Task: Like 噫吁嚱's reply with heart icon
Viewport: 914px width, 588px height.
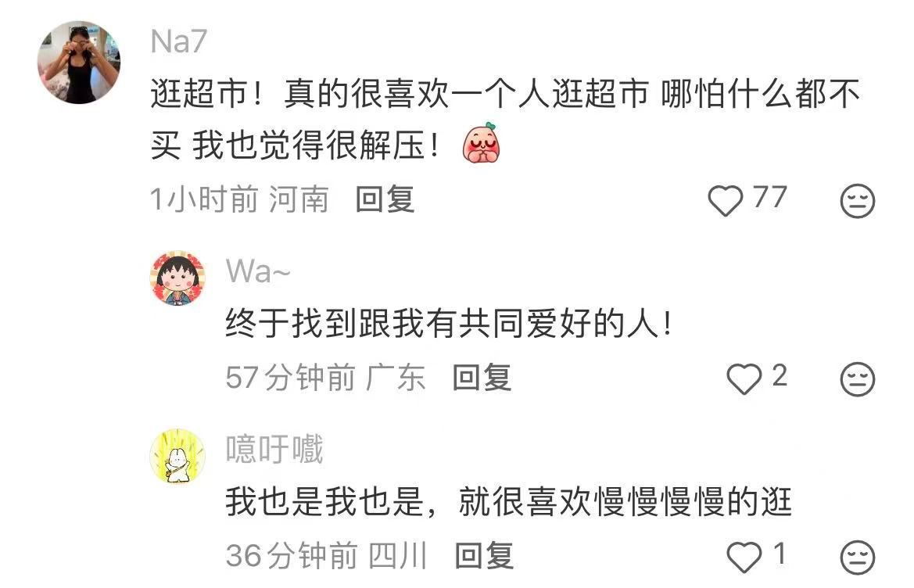Action: pos(744,557)
